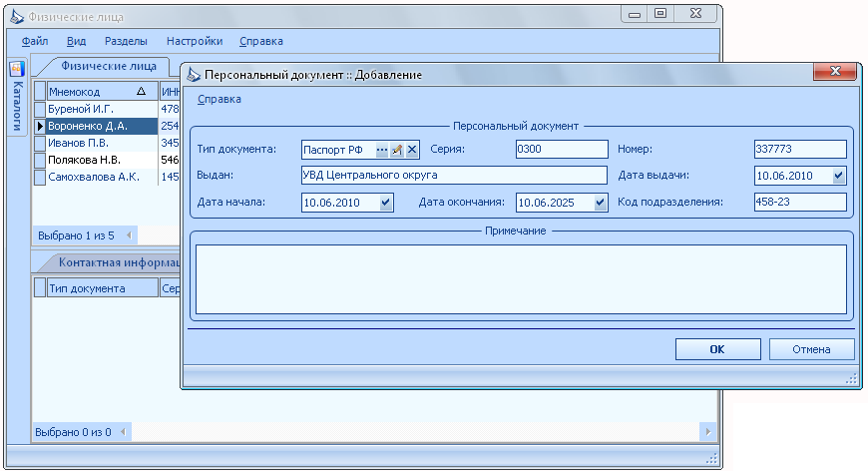Viewport: 868px width, 471px height.
Task: Click the Паспорт РФ value in Тип документа
Action: (333, 150)
